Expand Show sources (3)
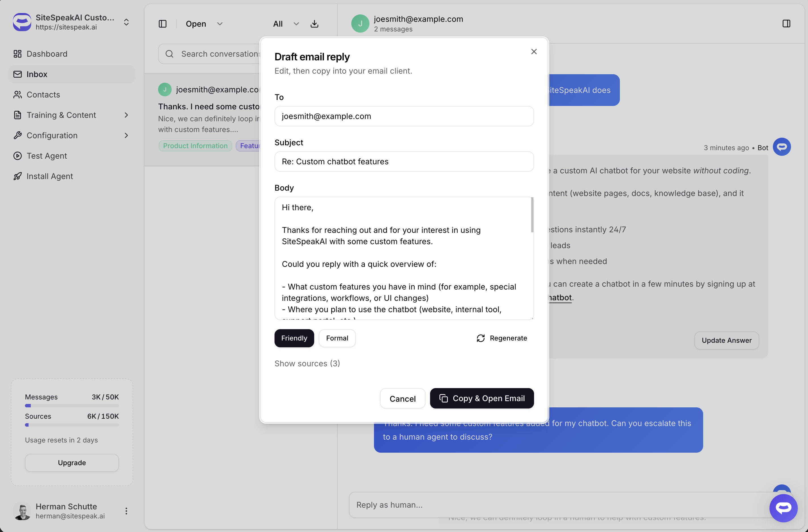Screen dimensions: 808x532 (307, 363)
